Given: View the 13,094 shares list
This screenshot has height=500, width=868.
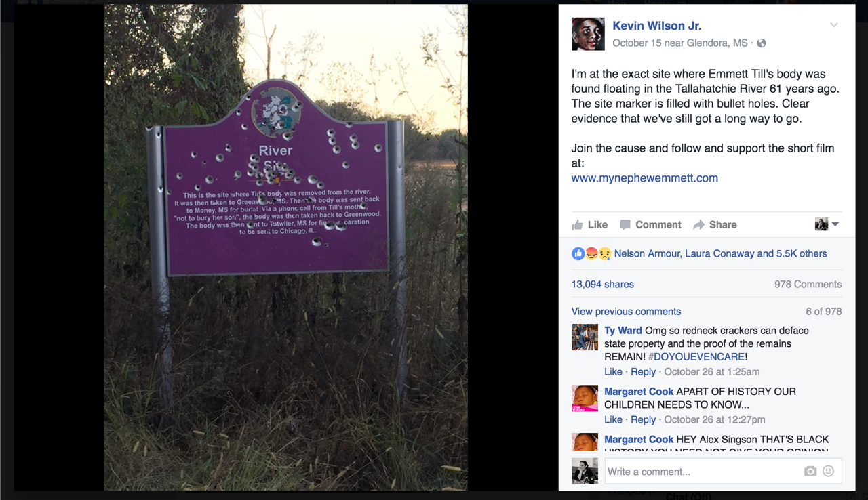Looking at the screenshot, I should [602, 285].
